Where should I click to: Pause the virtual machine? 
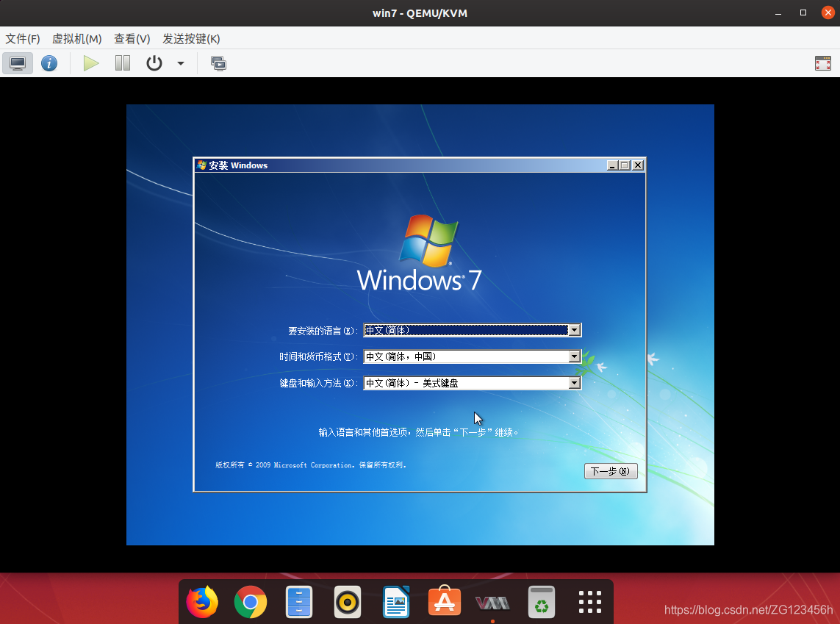123,63
